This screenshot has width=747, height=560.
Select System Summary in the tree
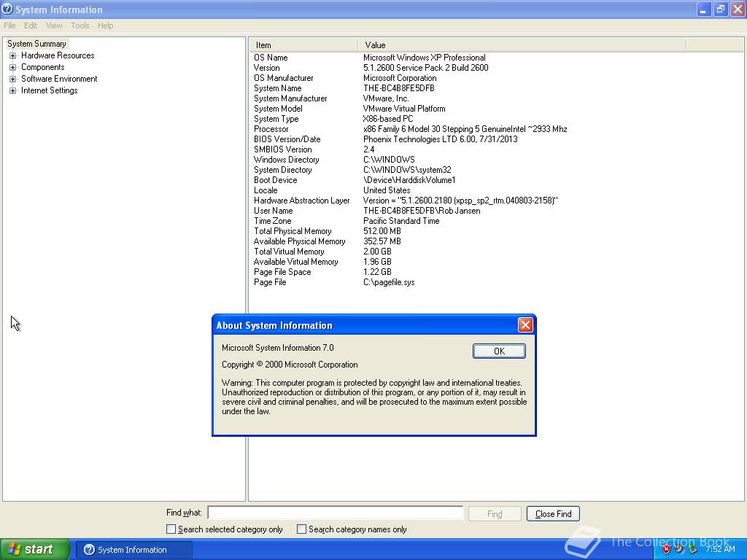(x=36, y=44)
